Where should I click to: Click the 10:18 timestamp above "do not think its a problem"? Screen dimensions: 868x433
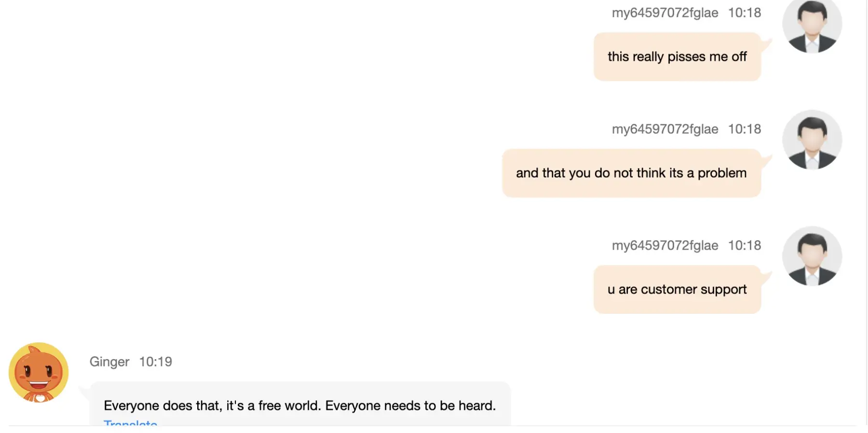(745, 129)
